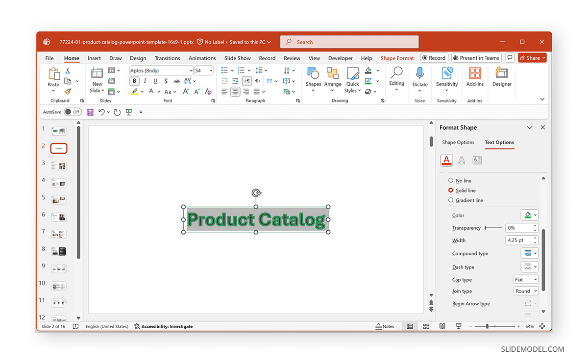Open the Cap type dropdown
This screenshot has width=588, height=364.
526,280
